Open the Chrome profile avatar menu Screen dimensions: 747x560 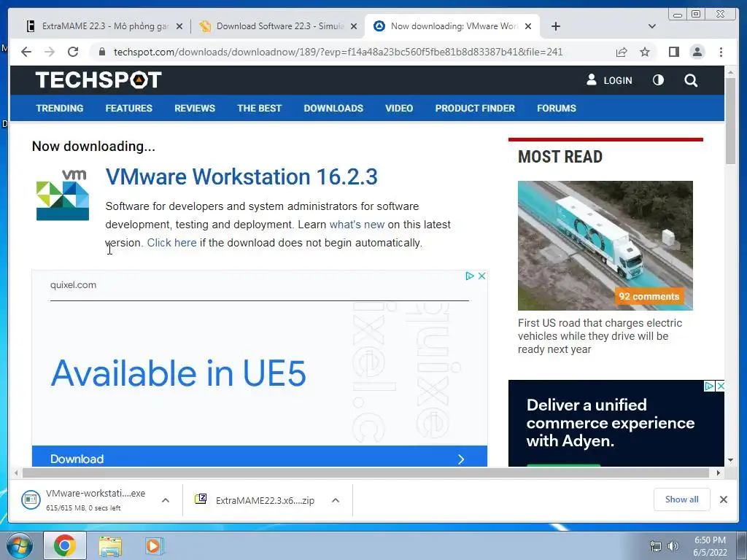coord(697,52)
